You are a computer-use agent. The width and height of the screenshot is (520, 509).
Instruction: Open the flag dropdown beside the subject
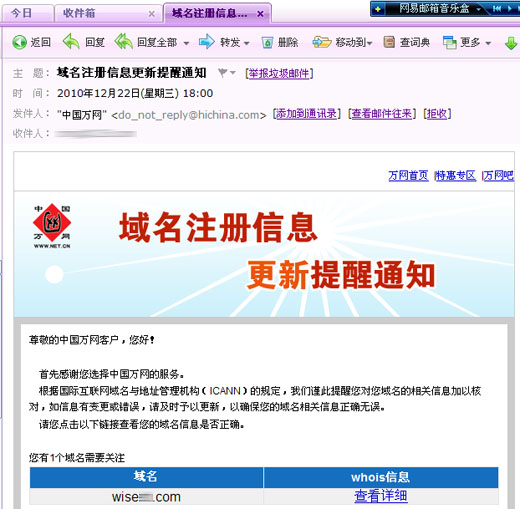click(x=232, y=72)
